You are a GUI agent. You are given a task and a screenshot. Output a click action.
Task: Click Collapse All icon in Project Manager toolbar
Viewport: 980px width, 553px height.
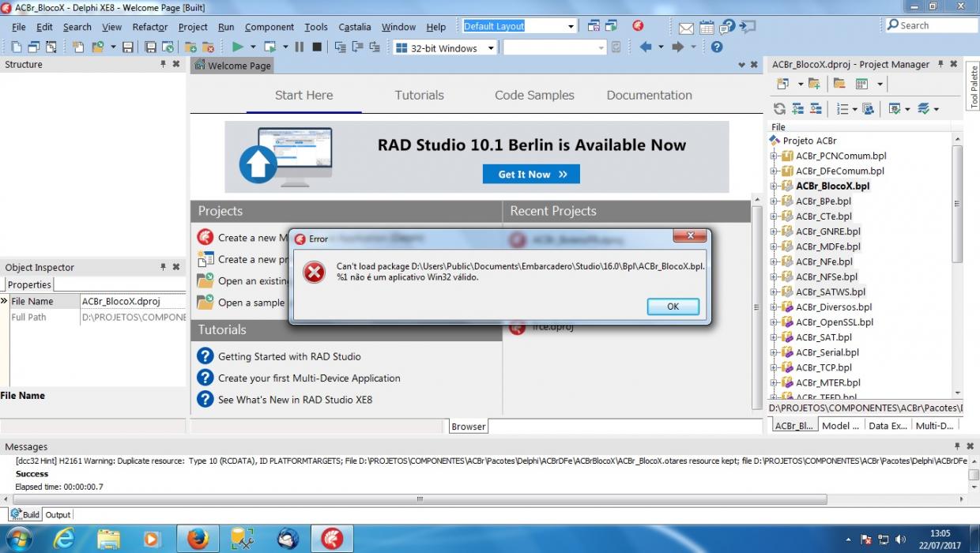[x=815, y=109]
